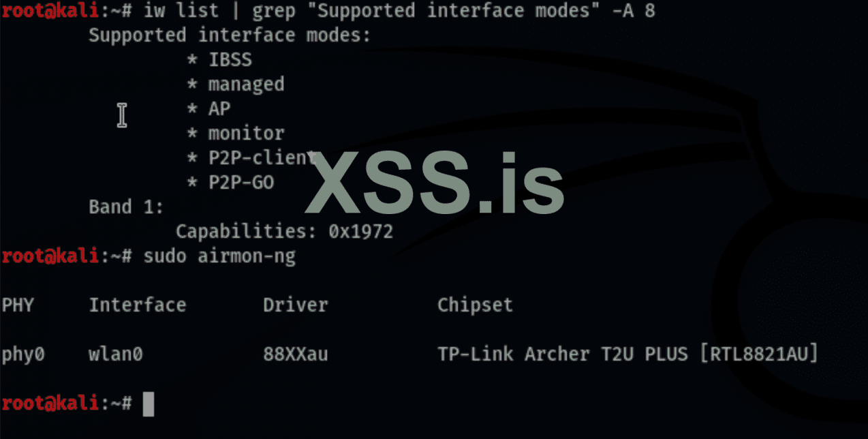Select the wlan0 interface name
Screen dimensions: 868x439
[x=115, y=354]
